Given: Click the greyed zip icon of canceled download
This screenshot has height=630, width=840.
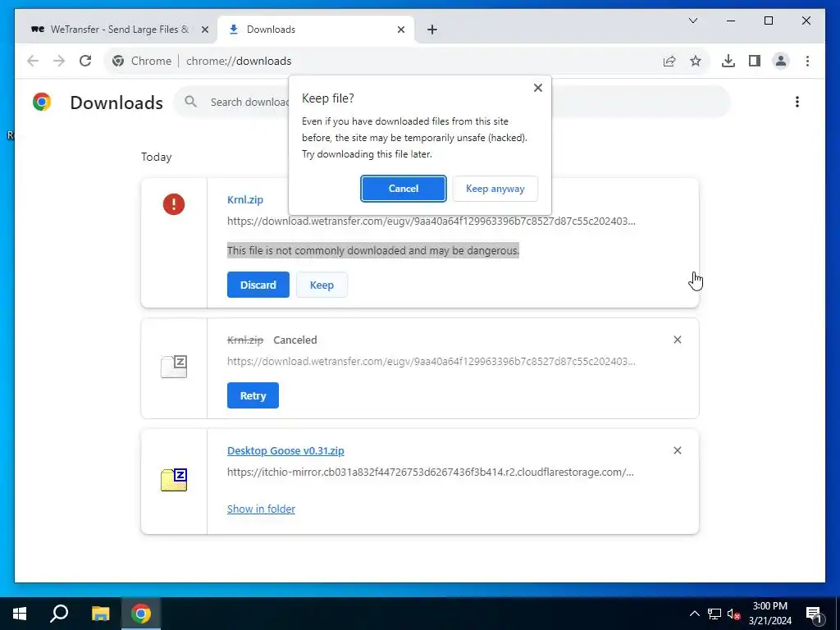Looking at the screenshot, I should click(x=174, y=367).
